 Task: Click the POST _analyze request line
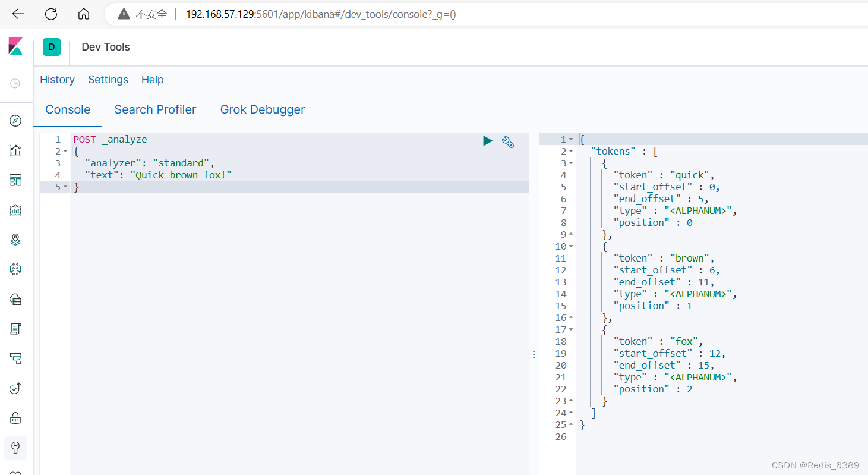pyautogui.click(x=111, y=139)
